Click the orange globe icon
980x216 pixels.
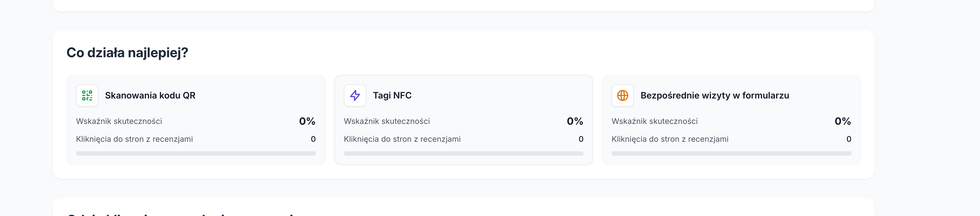(622, 95)
